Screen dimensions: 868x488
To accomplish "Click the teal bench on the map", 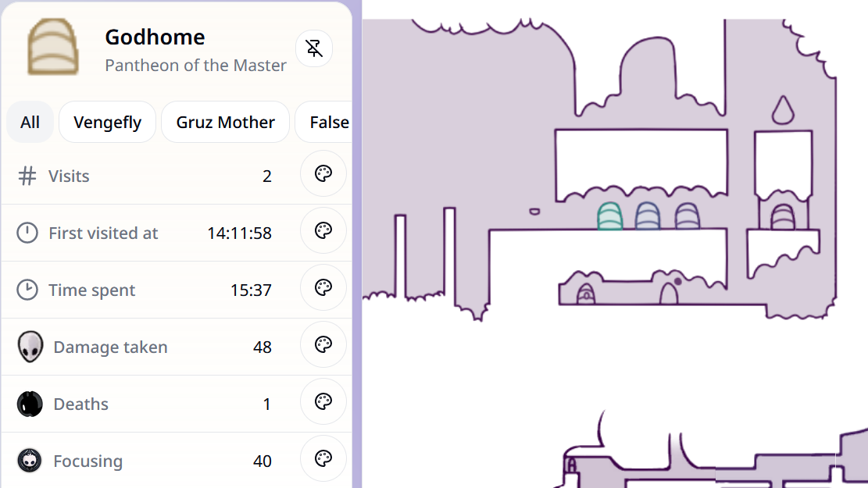I will pyautogui.click(x=610, y=216).
